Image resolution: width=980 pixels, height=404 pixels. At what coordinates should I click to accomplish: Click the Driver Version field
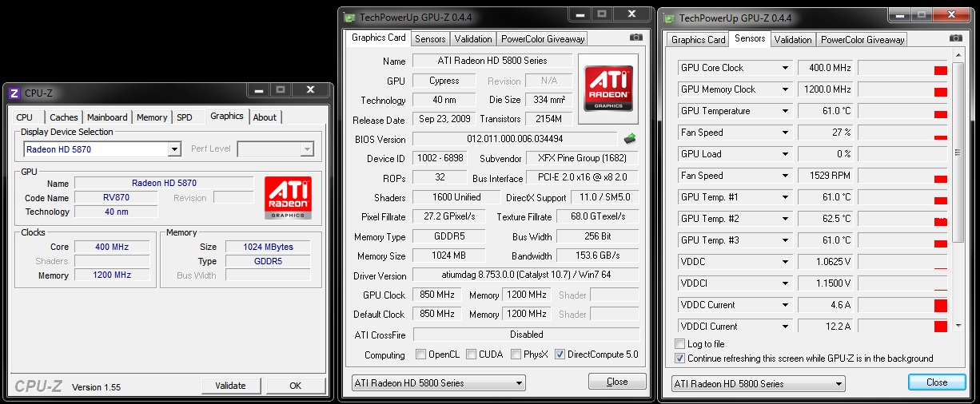tap(526, 275)
